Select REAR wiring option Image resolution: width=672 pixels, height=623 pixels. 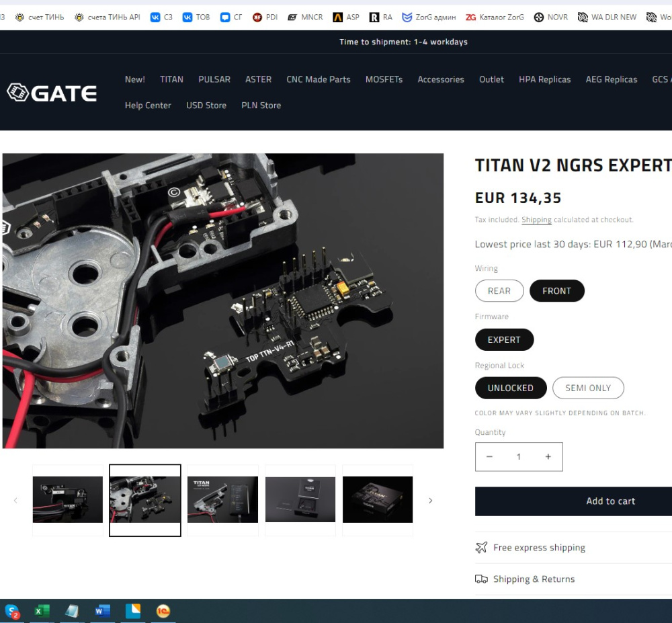pyautogui.click(x=499, y=291)
